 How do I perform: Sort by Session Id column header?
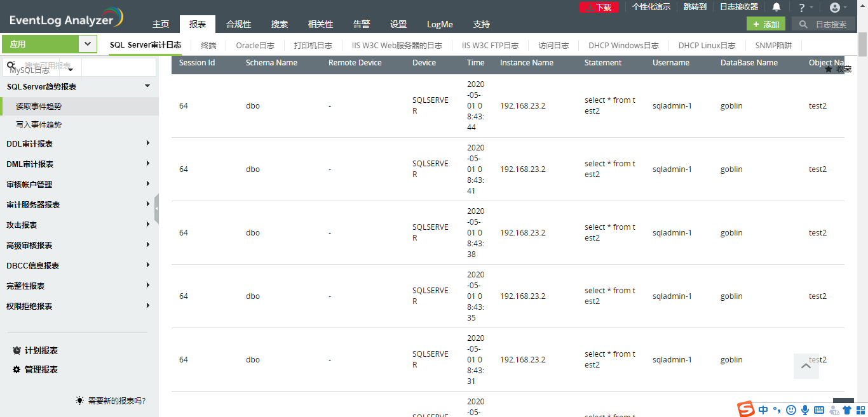click(x=197, y=63)
